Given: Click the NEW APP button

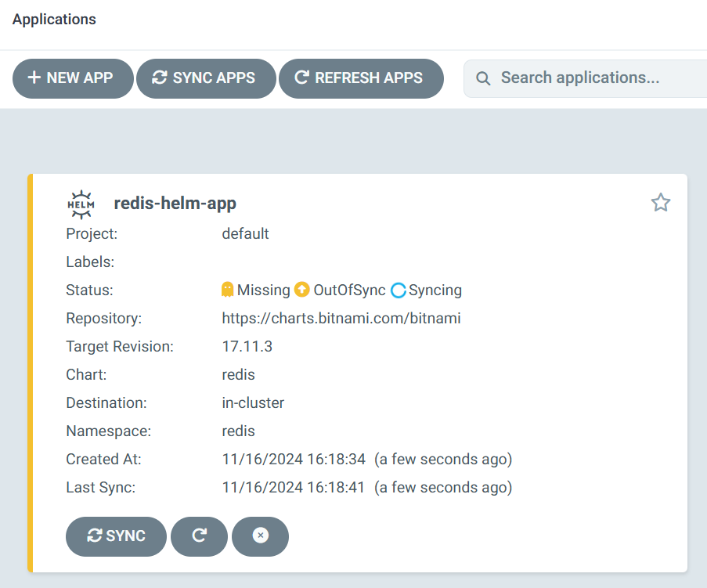Looking at the screenshot, I should coord(73,78).
